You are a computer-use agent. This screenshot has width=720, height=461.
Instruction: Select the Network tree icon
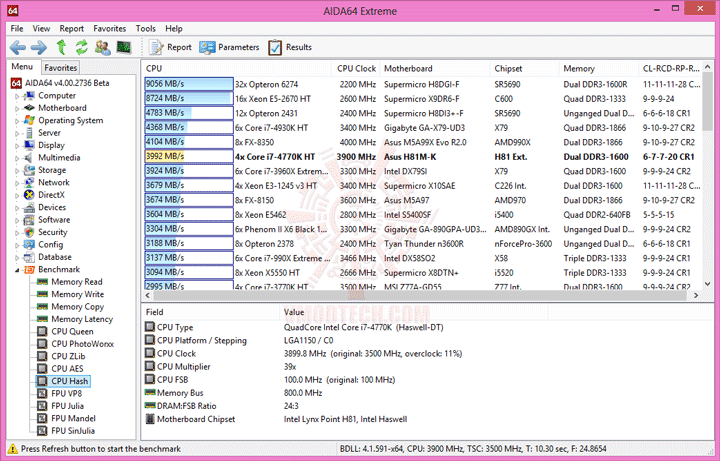click(29, 182)
